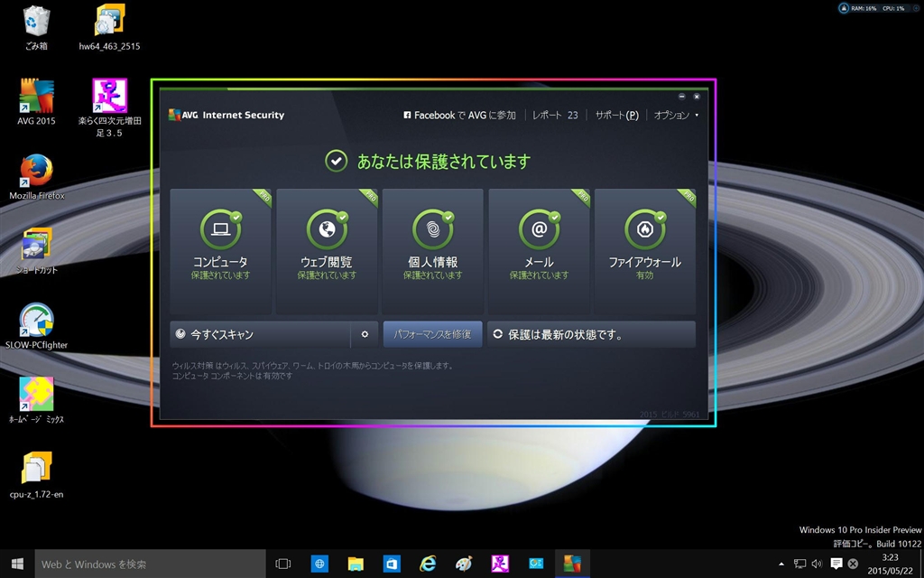Click the あなたは保護されています status text
This screenshot has height=578, width=924.
(x=444, y=161)
